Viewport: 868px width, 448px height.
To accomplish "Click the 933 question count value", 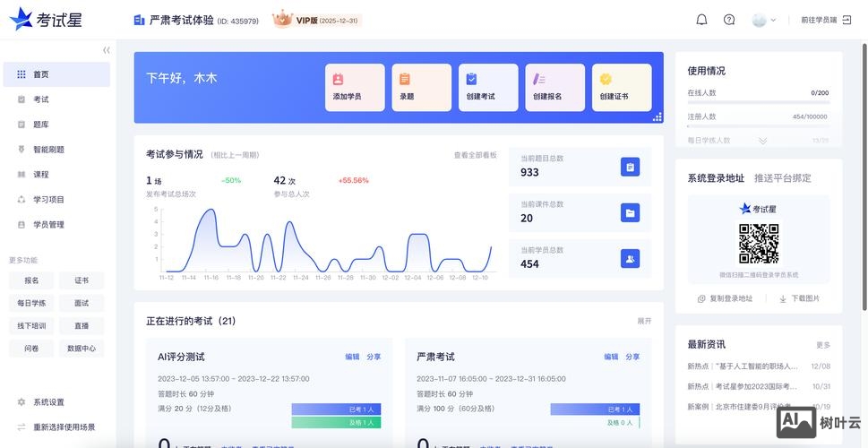I will [x=529, y=172].
